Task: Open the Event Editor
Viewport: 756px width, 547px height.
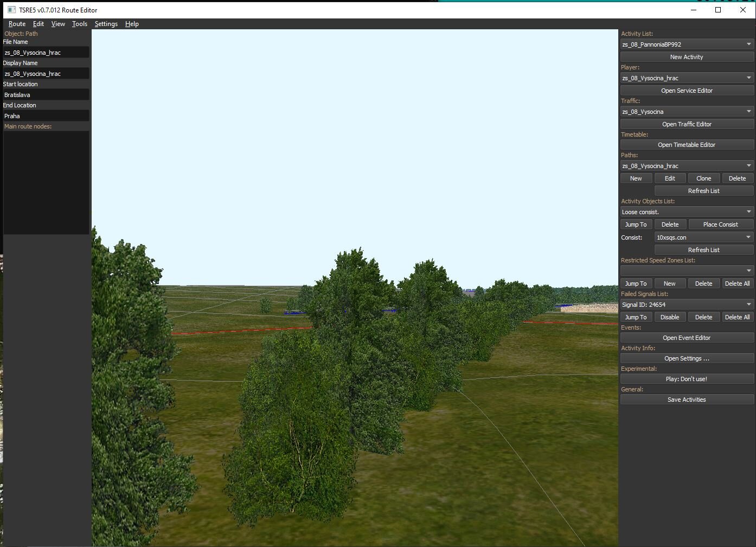Action: click(x=687, y=338)
